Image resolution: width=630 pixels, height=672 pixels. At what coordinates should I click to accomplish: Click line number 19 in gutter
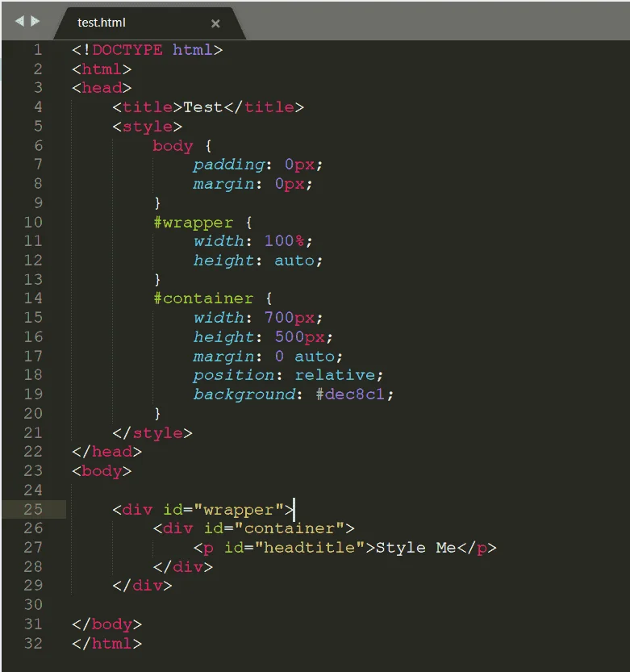pyautogui.click(x=33, y=394)
